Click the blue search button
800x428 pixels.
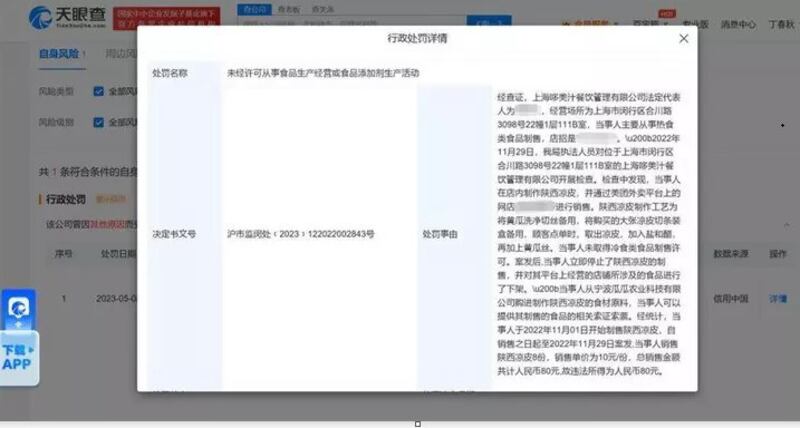coord(489,21)
